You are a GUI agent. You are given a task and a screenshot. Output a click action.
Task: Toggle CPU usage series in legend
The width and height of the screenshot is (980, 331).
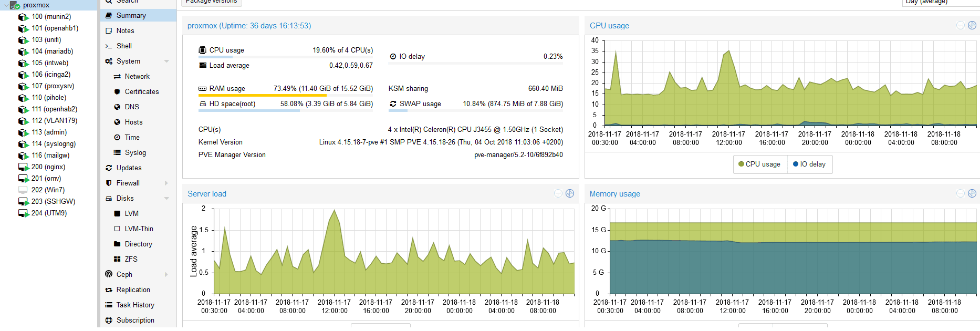coord(759,164)
